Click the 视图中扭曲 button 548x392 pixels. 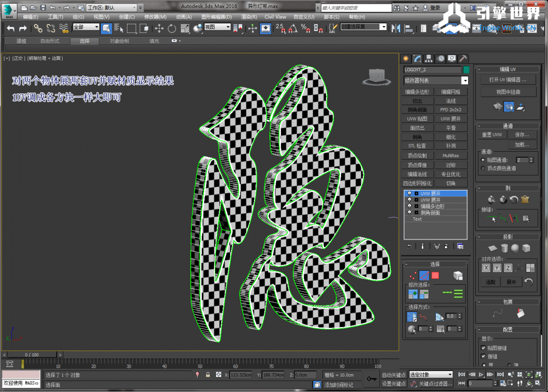508,92
